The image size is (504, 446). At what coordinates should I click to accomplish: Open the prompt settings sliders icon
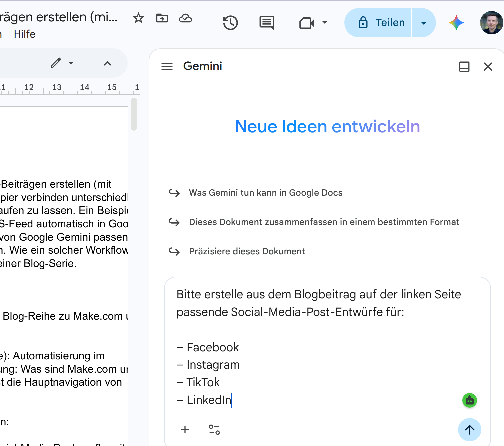[x=214, y=430]
